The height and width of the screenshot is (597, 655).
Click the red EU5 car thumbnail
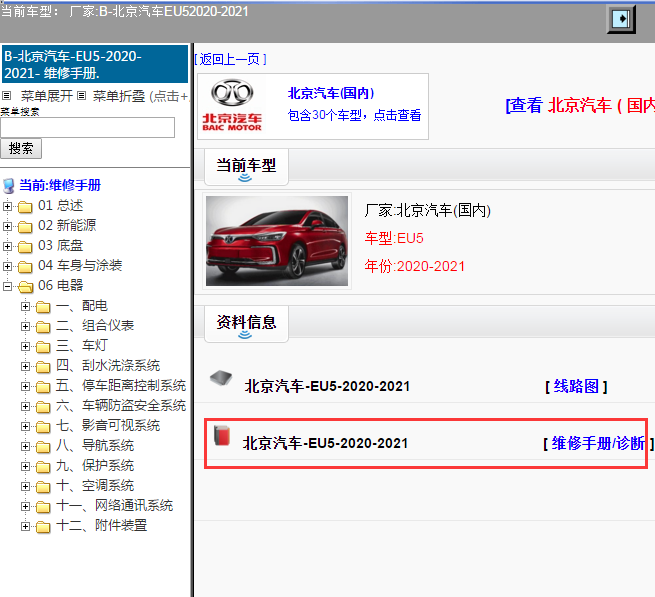point(277,241)
